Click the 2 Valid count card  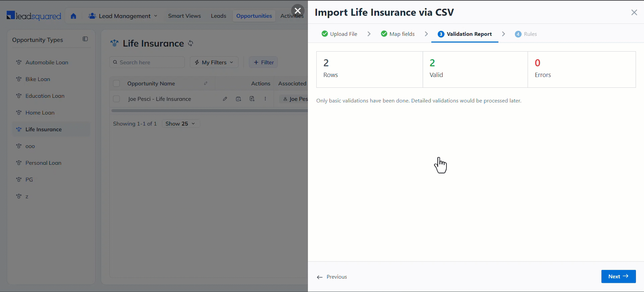pyautogui.click(x=475, y=69)
